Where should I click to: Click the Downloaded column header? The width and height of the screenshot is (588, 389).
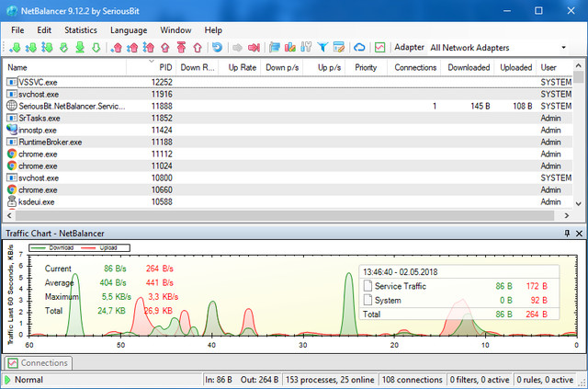(x=469, y=67)
